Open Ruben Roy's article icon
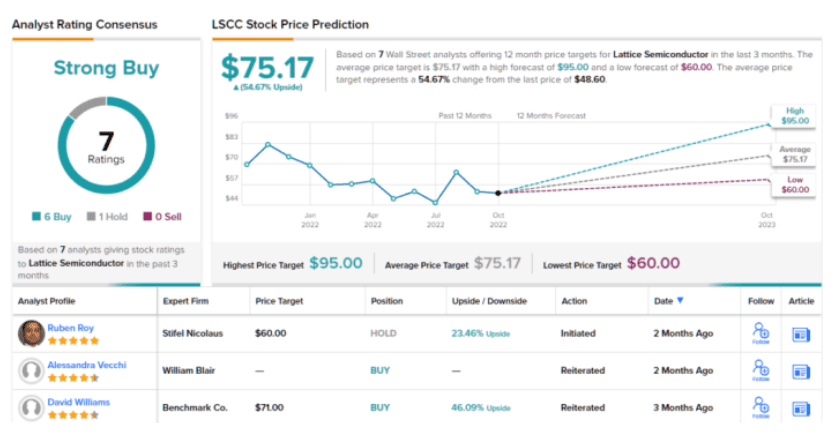This screenshot has width=840, height=443. [x=801, y=334]
